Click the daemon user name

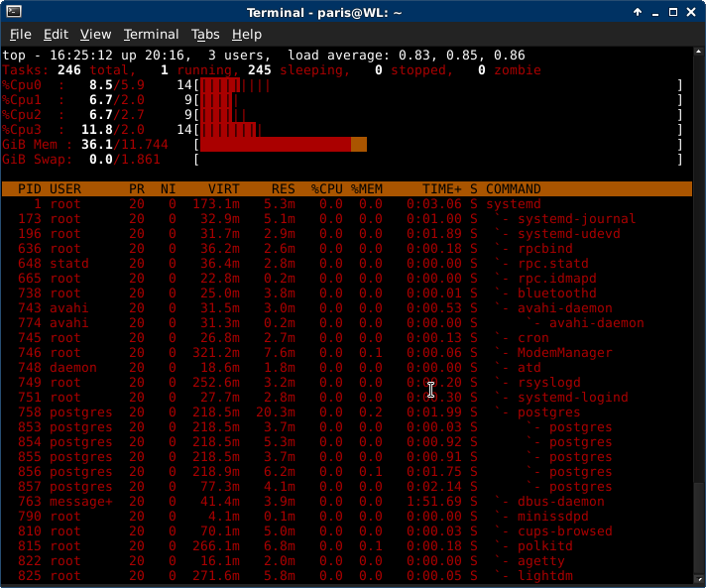73,368
